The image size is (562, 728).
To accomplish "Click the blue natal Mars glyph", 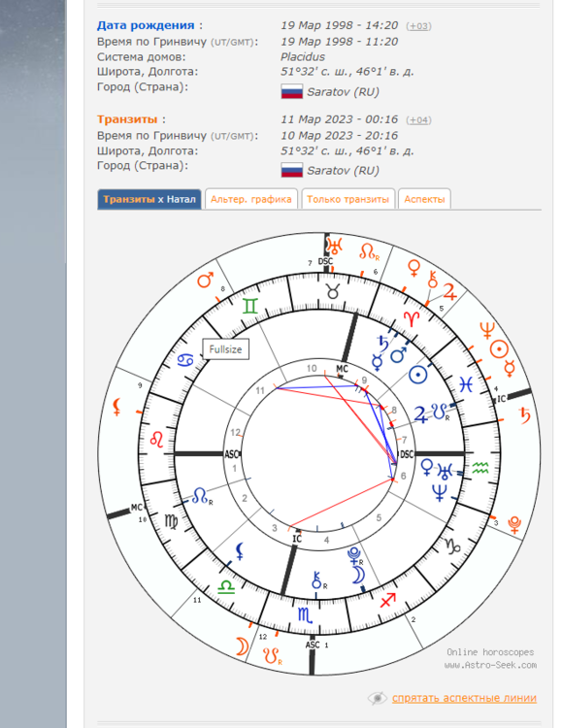I will (x=399, y=355).
